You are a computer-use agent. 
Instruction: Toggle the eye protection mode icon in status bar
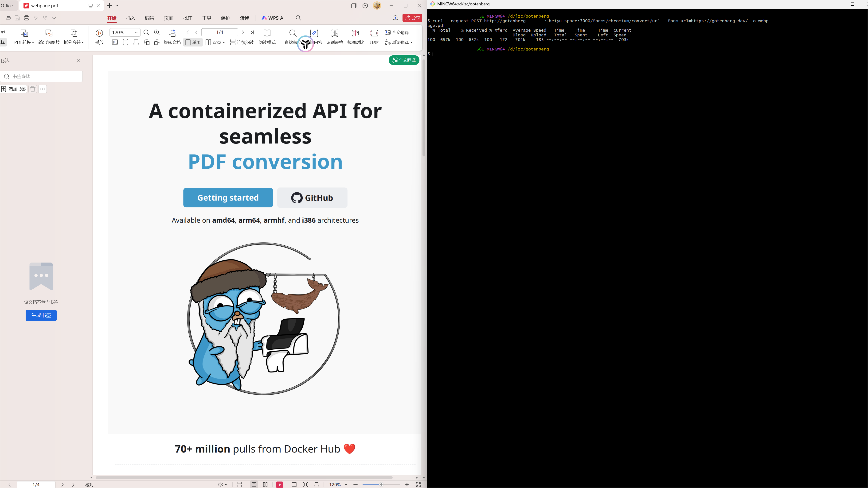tap(222, 484)
